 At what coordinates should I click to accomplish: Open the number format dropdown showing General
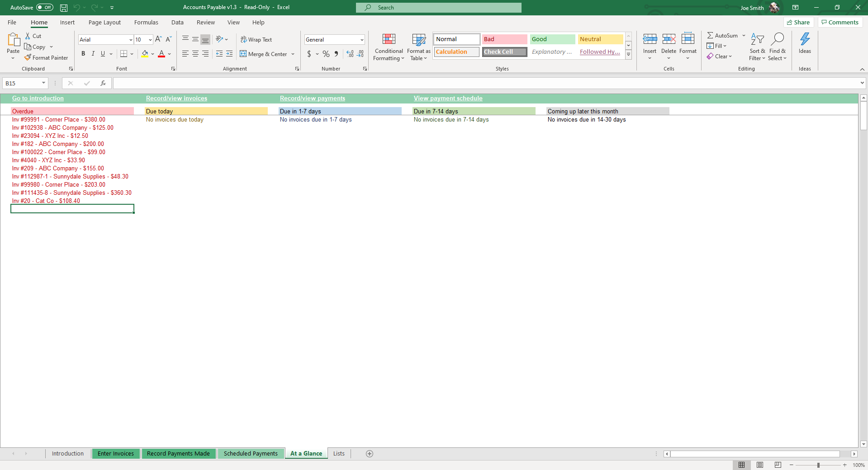[362, 40]
